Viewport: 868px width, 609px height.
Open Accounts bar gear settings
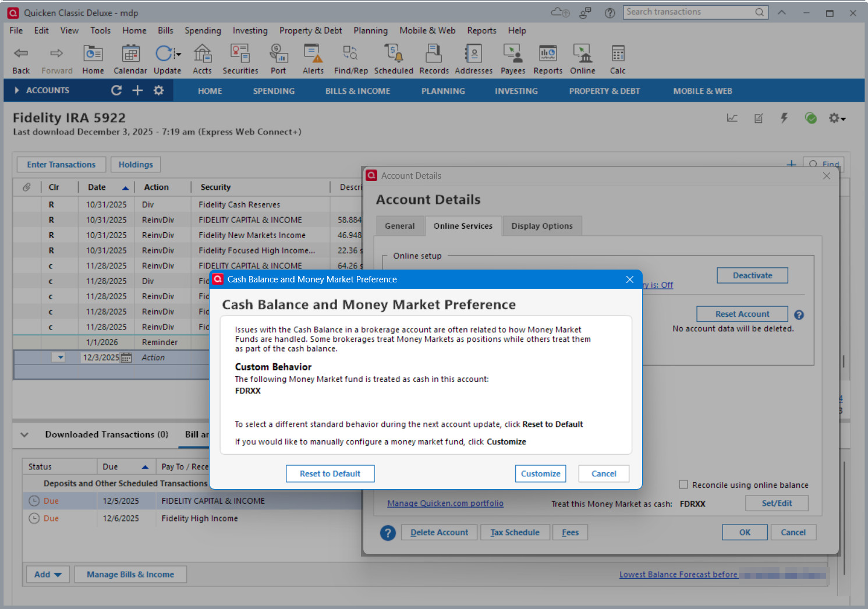click(158, 90)
